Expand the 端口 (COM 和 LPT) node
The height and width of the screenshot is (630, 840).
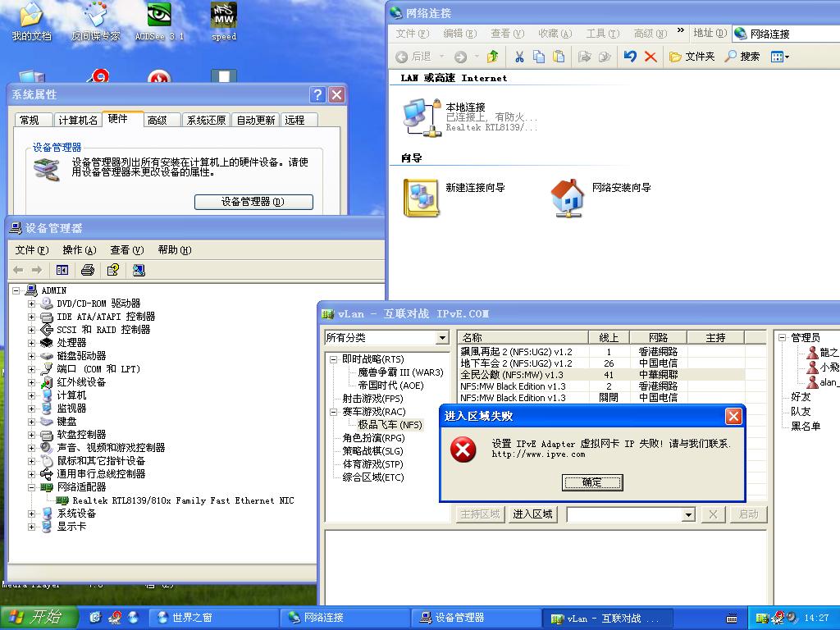tap(32, 369)
